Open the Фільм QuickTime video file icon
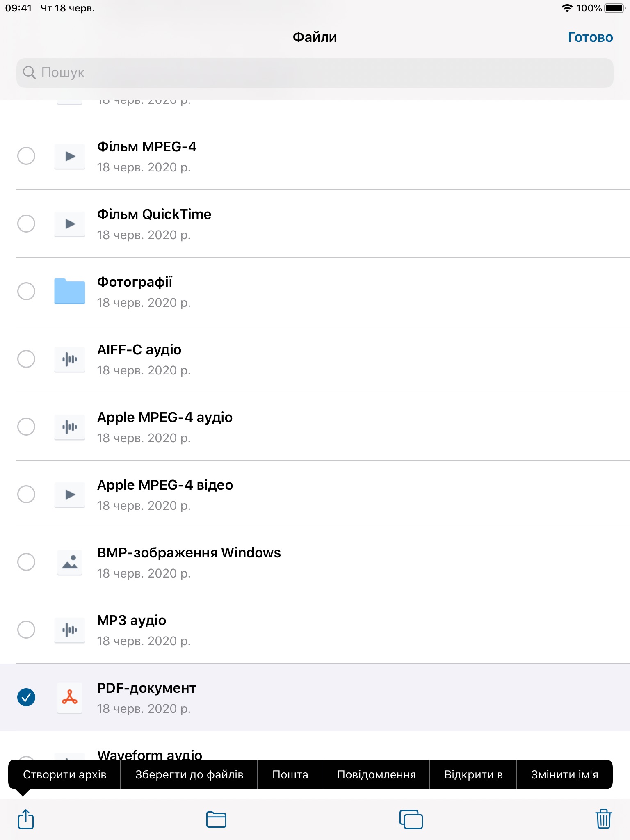The height and width of the screenshot is (840, 630). click(x=70, y=224)
